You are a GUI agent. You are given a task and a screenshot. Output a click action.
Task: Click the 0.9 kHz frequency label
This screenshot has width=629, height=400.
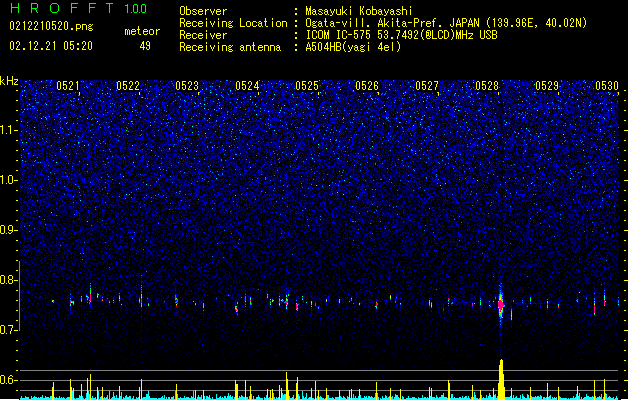(9, 230)
